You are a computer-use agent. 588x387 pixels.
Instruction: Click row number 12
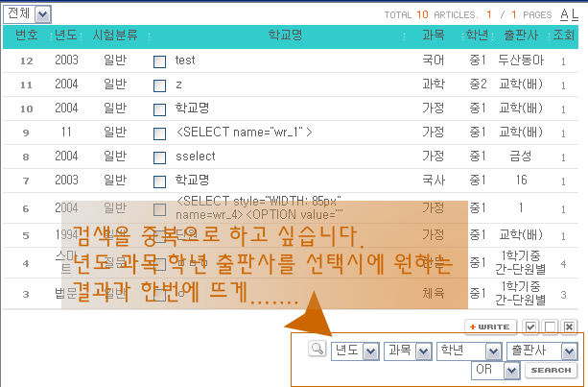pos(26,60)
